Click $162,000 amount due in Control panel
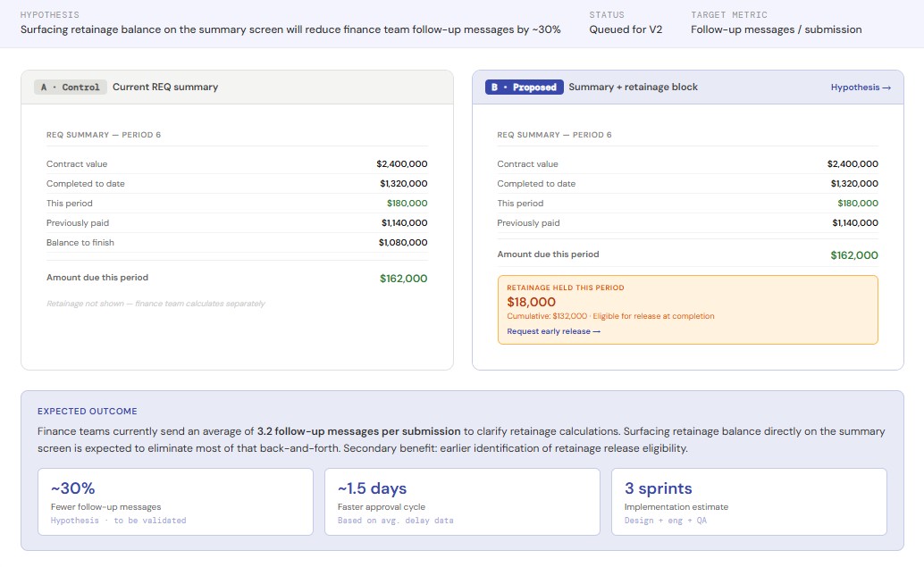924x567 pixels. point(403,279)
